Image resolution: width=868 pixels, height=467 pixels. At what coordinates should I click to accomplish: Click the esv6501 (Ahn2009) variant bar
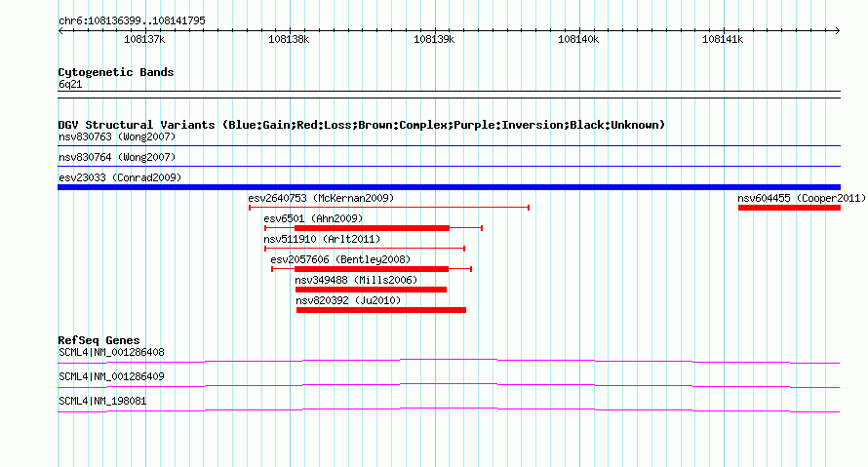(374, 228)
